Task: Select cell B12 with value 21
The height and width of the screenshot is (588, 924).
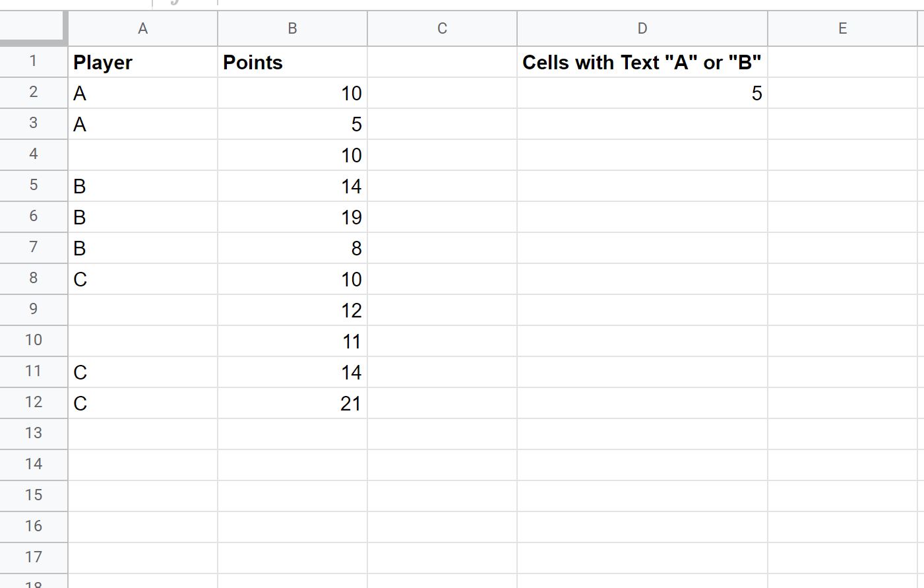Action: coord(292,403)
